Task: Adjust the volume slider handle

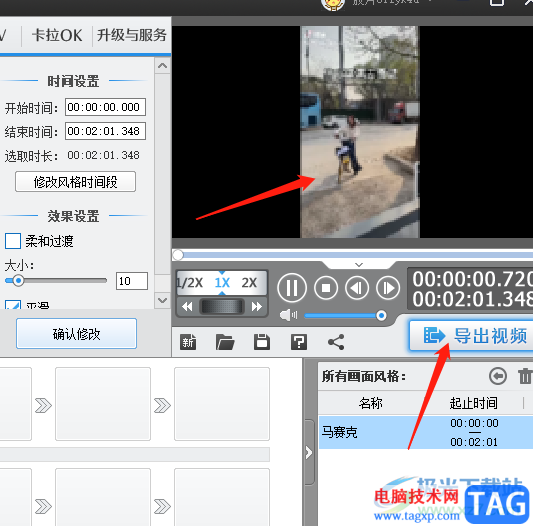Action: pyautogui.click(x=381, y=316)
